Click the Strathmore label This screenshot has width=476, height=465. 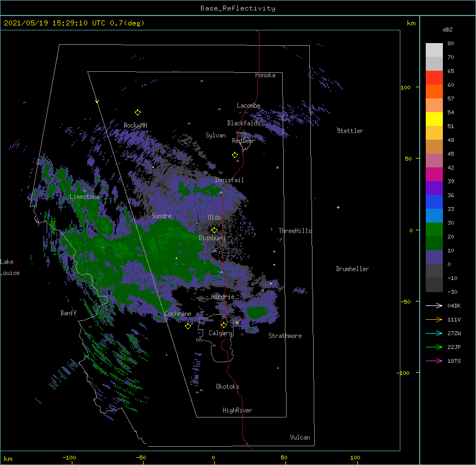click(x=285, y=336)
